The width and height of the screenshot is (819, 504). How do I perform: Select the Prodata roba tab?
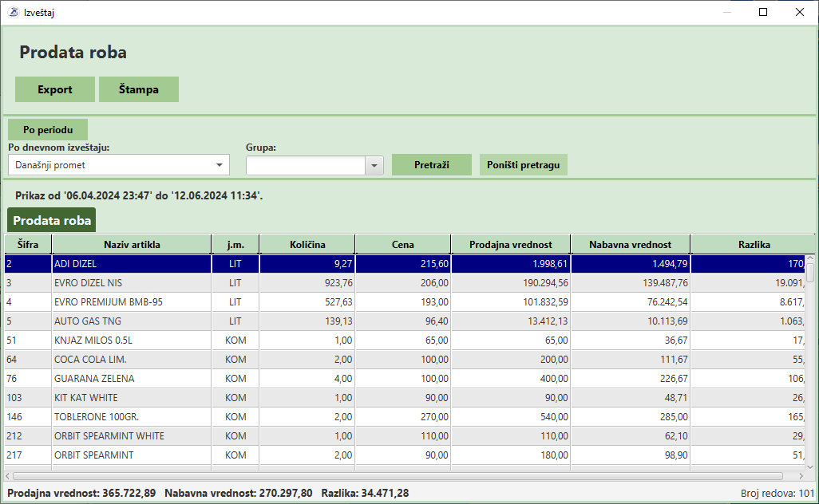pyautogui.click(x=52, y=220)
